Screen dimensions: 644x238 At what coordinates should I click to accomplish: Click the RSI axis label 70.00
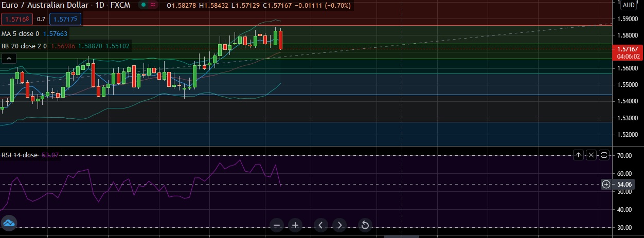(x=624, y=155)
